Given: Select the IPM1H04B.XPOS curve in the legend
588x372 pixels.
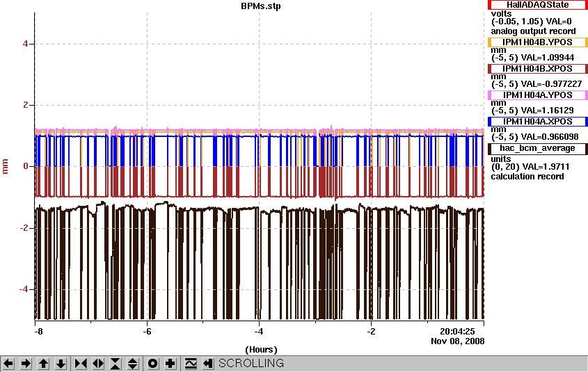Looking at the screenshot, I should (x=537, y=69).
